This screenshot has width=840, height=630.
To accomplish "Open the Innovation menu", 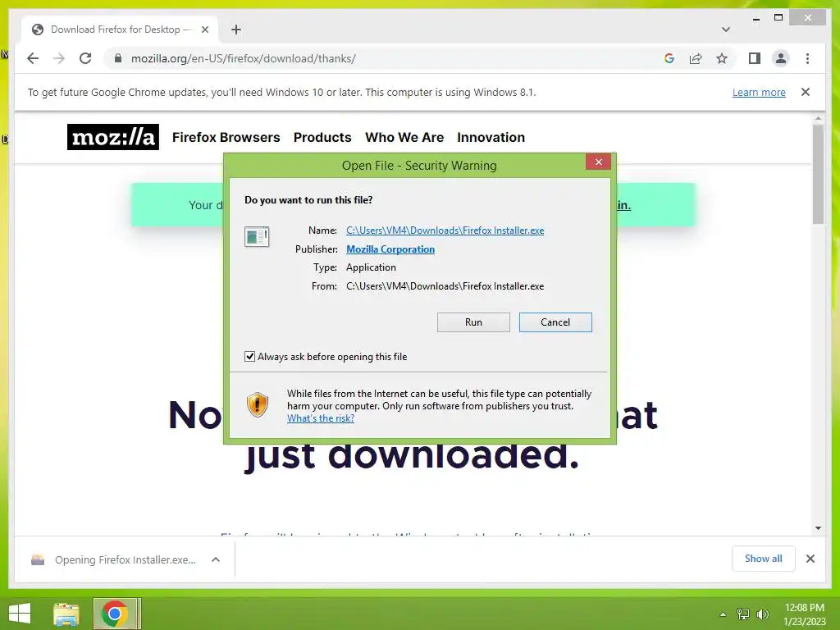I will (x=491, y=137).
